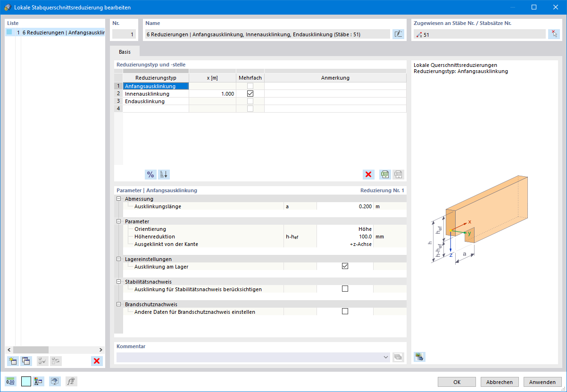The image size is (567, 392).
Task: Select Anfangsausklinkung cell in row 1
Action: pos(156,86)
